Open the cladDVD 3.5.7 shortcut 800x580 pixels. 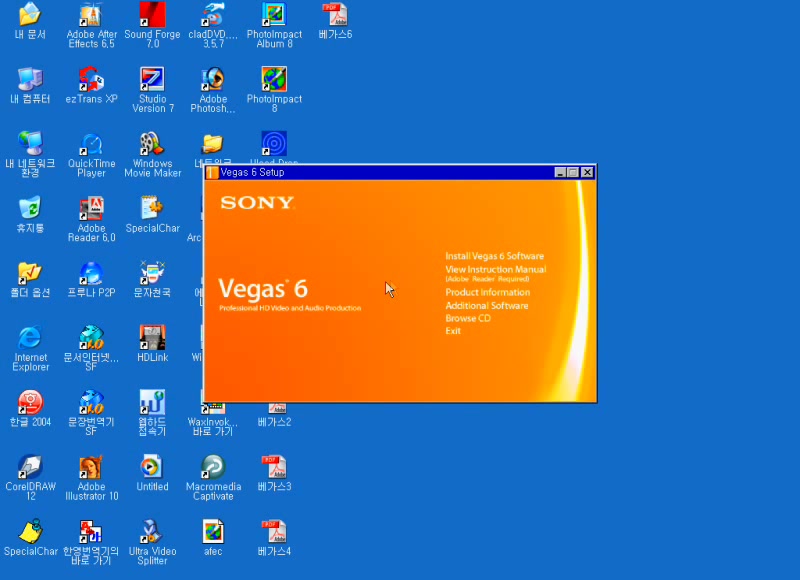click(213, 14)
